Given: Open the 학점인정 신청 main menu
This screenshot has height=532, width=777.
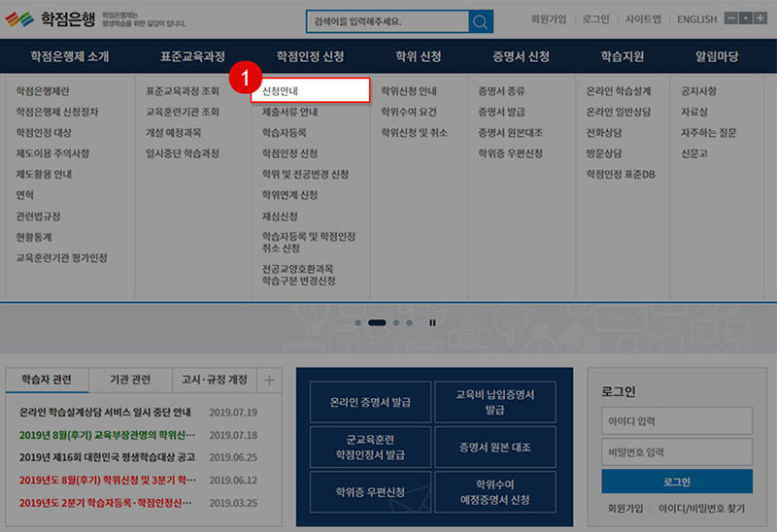Looking at the screenshot, I should coord(310,57).
